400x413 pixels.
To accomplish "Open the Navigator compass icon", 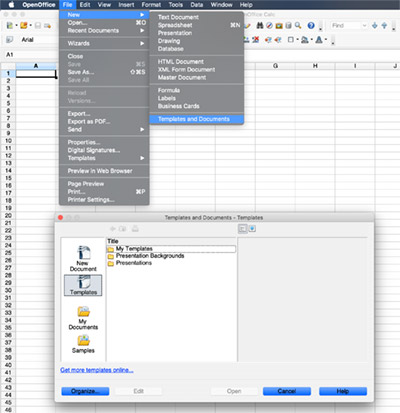I will pyautogui.click(x=269, y=25).
